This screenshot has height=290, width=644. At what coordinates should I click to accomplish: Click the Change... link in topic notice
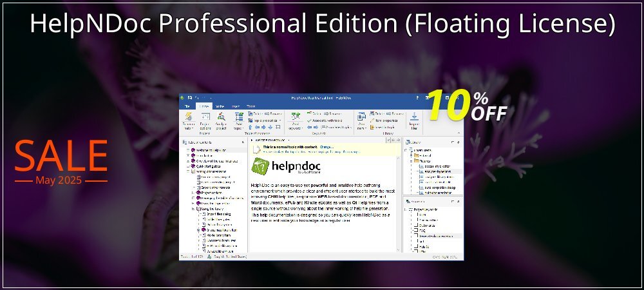click(327, 147)
